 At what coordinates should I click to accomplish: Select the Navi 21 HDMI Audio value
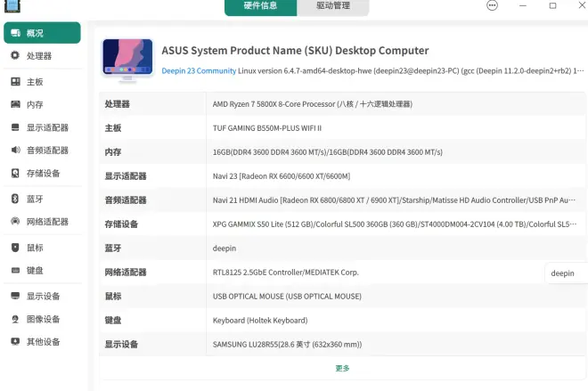[x=394, y=200]
